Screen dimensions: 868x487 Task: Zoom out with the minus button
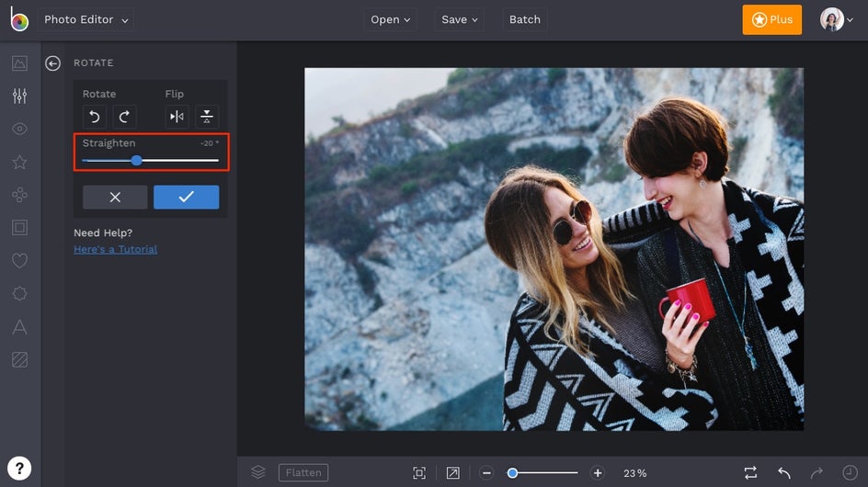pos(486,473)
